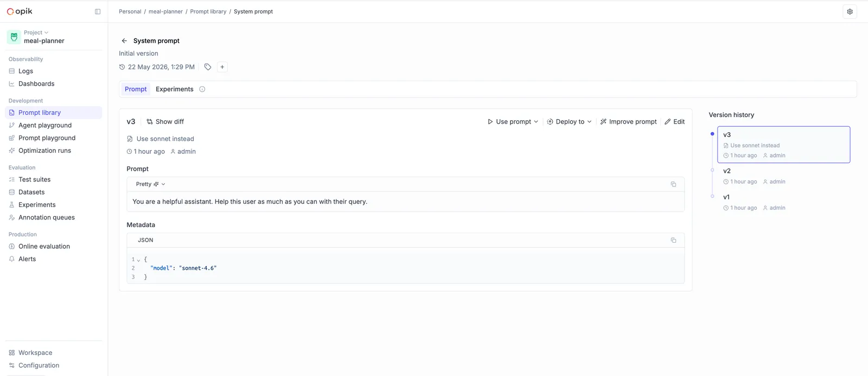Viewport: 868px width, 376px height.
Task: Select version v1 in history
Action: pos(783,202)
